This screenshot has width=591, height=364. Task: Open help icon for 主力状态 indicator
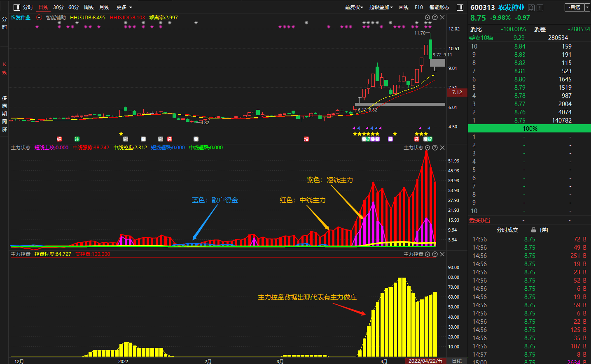click(435, 148)
